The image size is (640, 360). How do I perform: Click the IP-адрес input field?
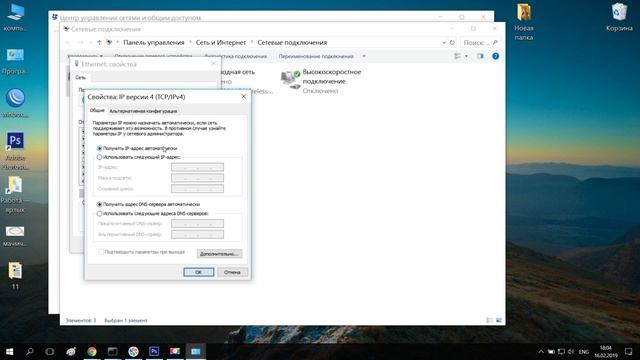click(198, 167)
